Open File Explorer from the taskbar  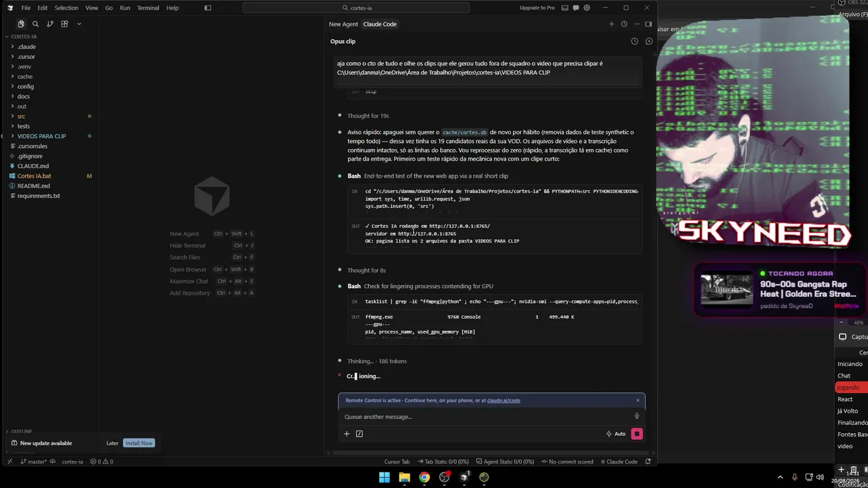(x=404, y=477)
